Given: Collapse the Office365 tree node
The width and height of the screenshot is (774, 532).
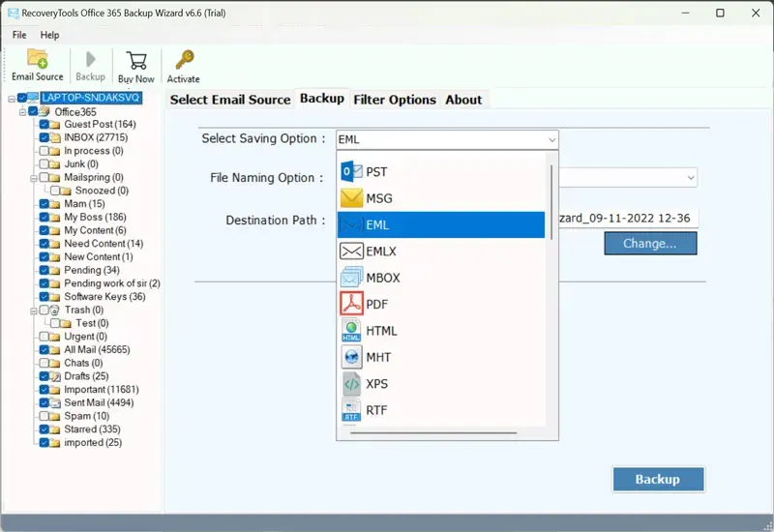Looking at the screenshot, I should pos(22,112).
